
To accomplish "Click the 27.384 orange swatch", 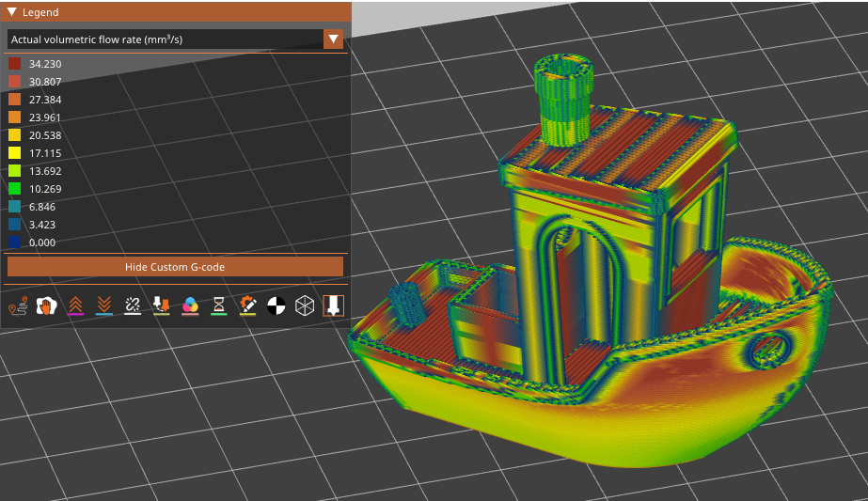I will click(14, 100).
